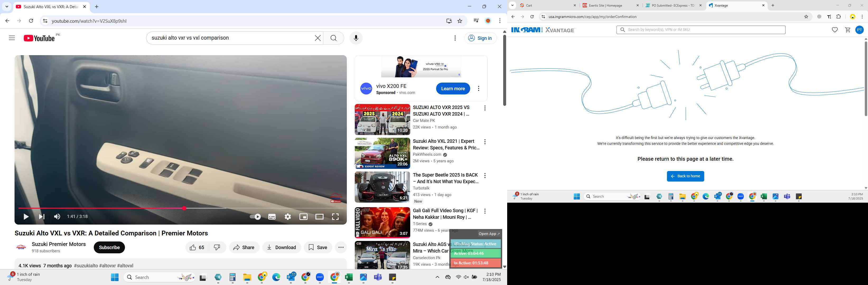Image resolution: width=868 pixels, height=285 pixels.
Task: Open the Suzuki Alto VXL 2021 Expert Review title
Action: point(446,144)
